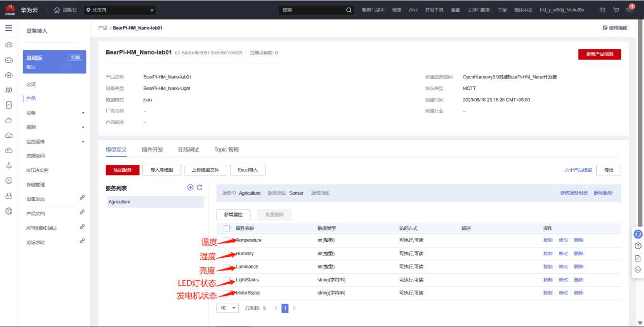Click the three-circles cluster icon in the left rail
644x327 pixels.
[9, 196]
